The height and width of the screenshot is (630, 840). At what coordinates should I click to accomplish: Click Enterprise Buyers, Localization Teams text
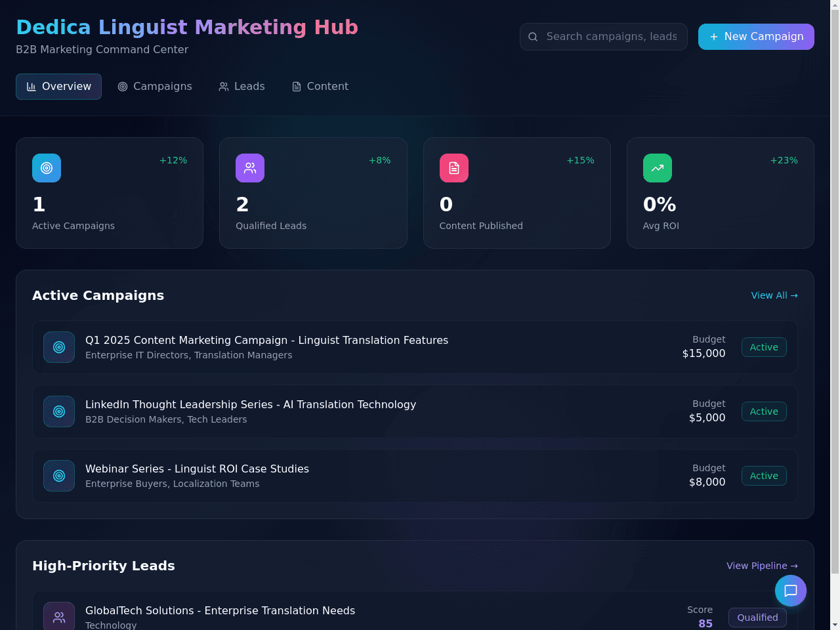[x=172, y=484]
